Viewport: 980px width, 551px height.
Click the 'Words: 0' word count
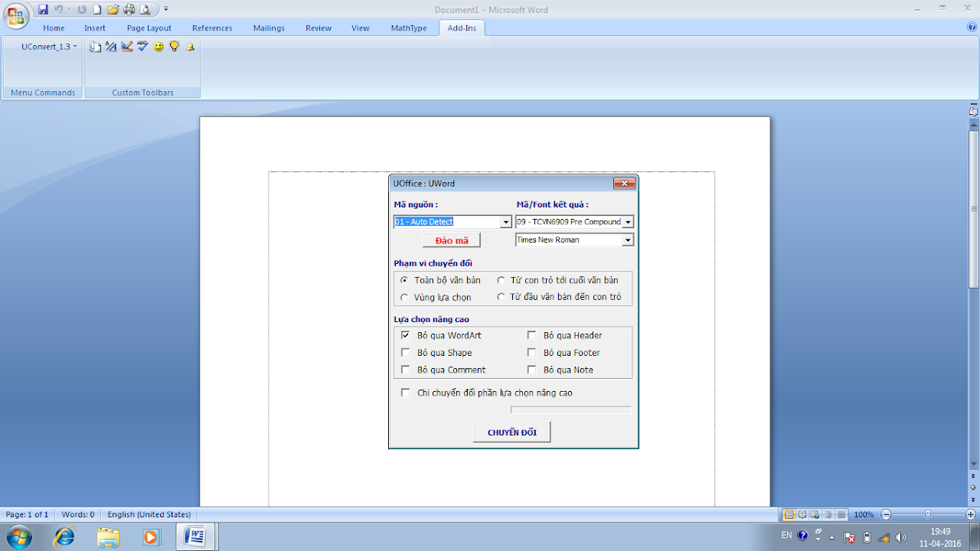[x=78, y=514]
